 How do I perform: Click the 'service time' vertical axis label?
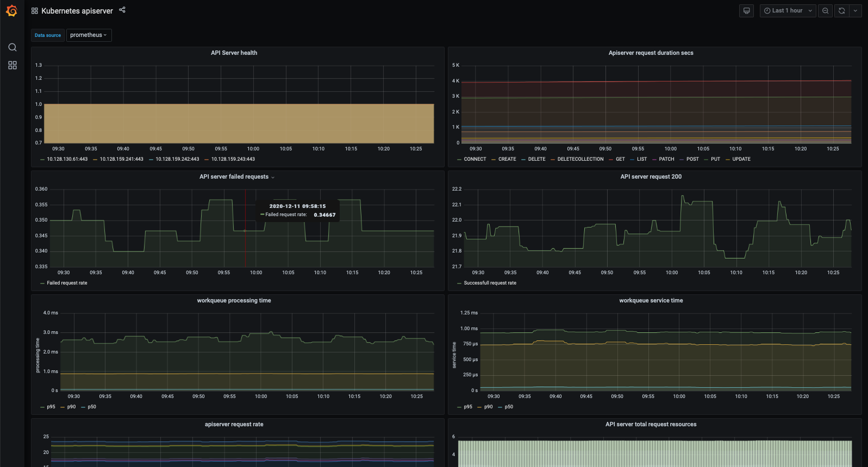tap(454, 355)
